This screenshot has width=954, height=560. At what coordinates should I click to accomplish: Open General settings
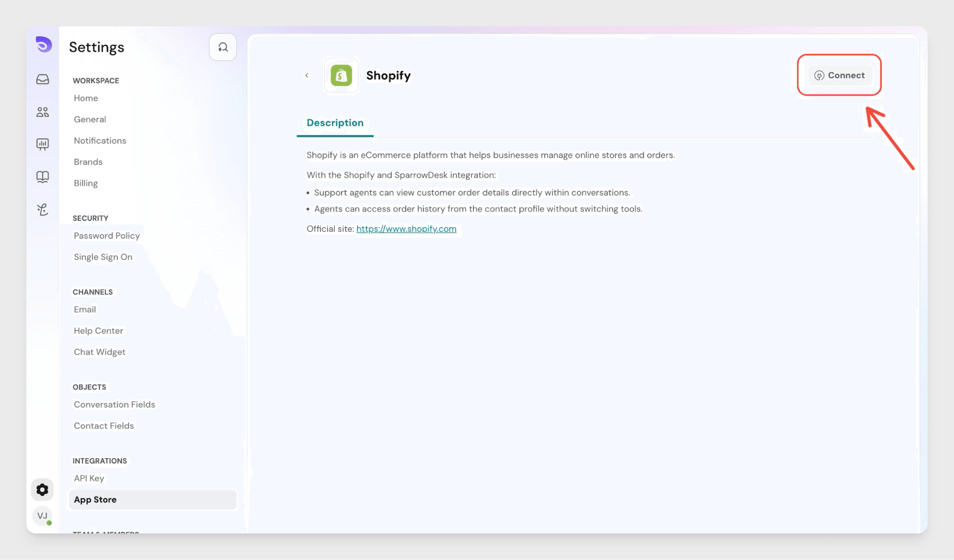click(90, 120)
